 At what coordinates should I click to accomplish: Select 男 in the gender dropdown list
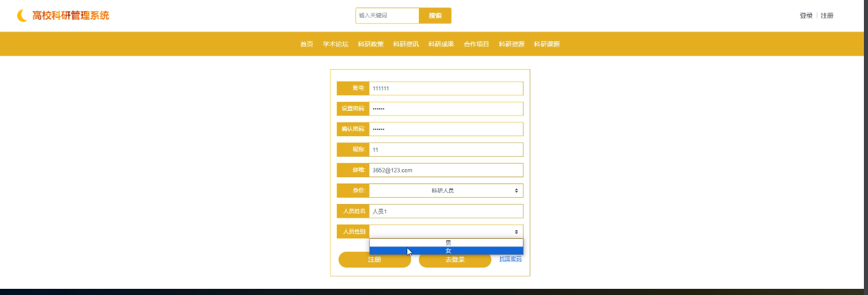(446, 242)
